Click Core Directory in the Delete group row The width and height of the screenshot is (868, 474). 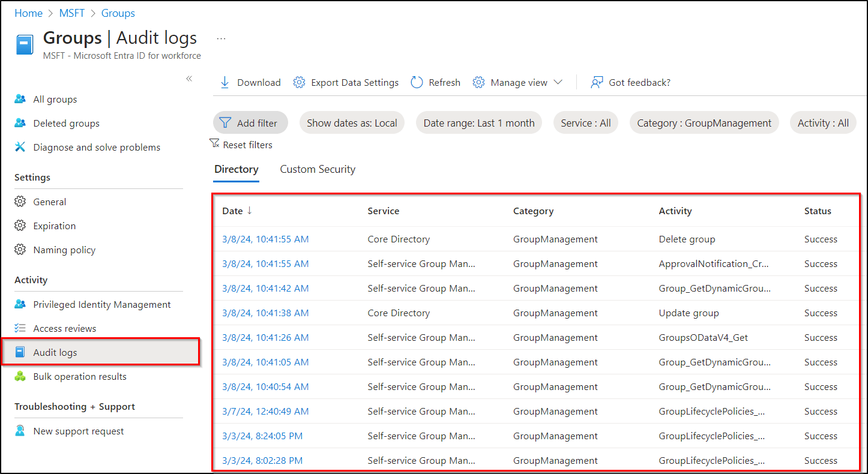399,239
